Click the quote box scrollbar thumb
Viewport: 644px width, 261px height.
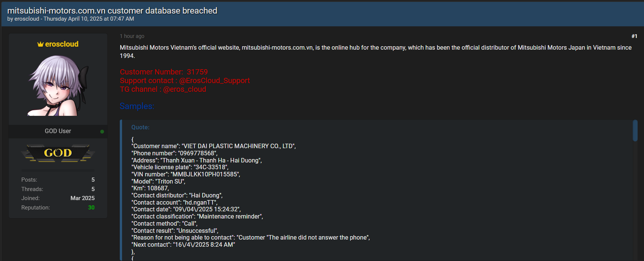[635, 130]
